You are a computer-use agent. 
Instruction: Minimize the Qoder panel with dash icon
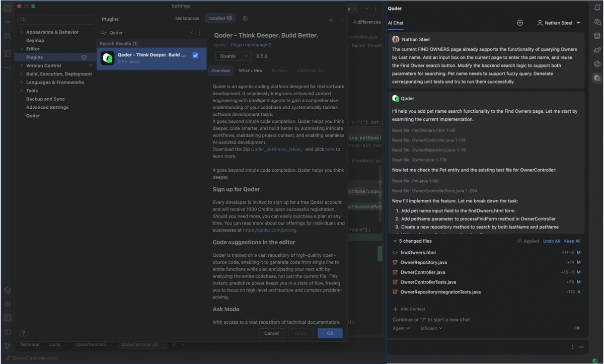point(581,347)
